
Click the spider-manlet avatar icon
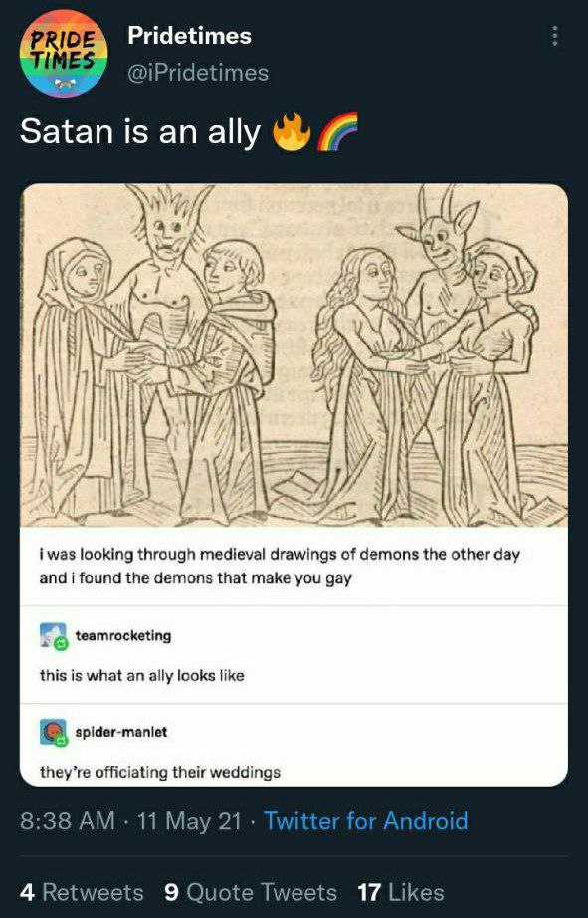(x=54, y=733)
